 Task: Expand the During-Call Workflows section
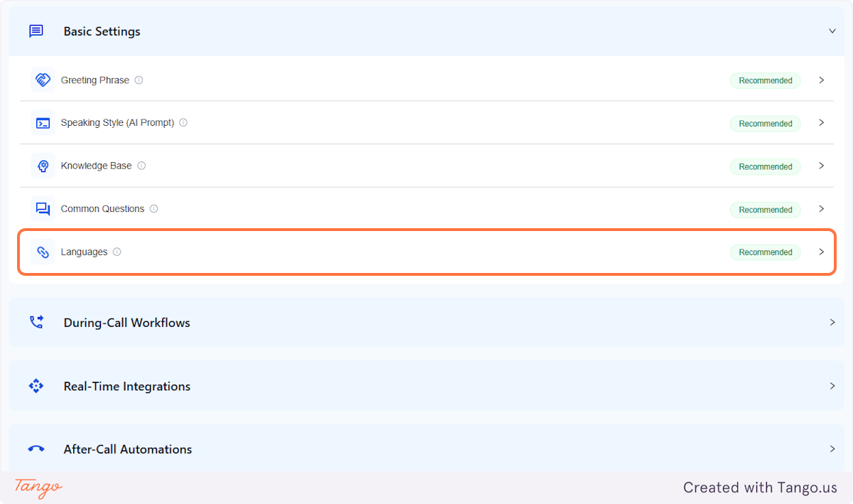coord(832,321)
